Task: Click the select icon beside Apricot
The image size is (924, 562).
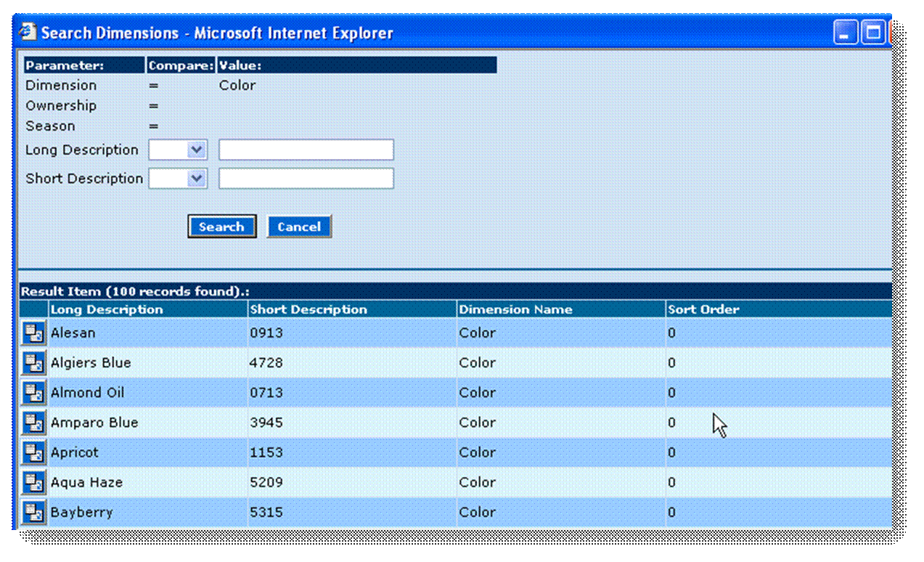Action: (33, 452)
